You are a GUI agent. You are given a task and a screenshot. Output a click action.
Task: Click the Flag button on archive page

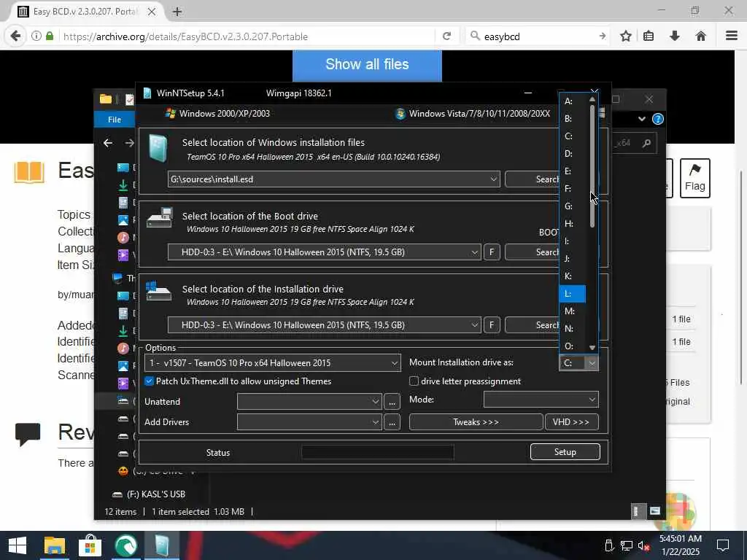[695, 178]
